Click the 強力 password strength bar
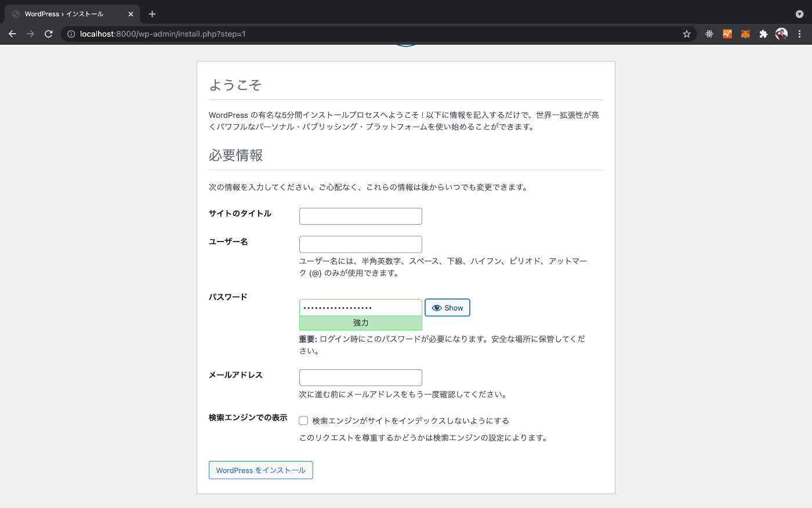The image size is (812, 508). (x=360, y=323)
